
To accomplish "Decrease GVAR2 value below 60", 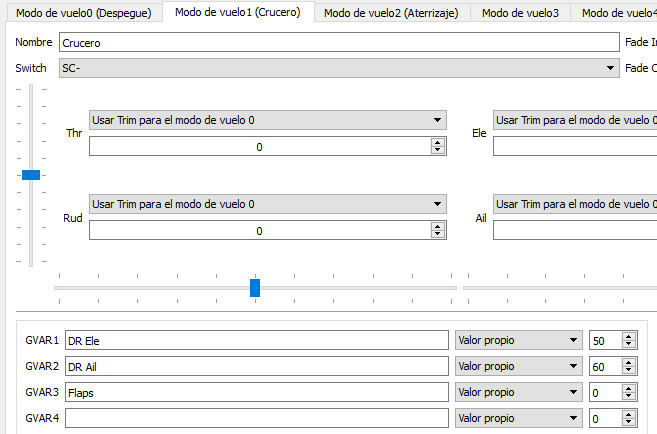I will (x=628, y=370).
